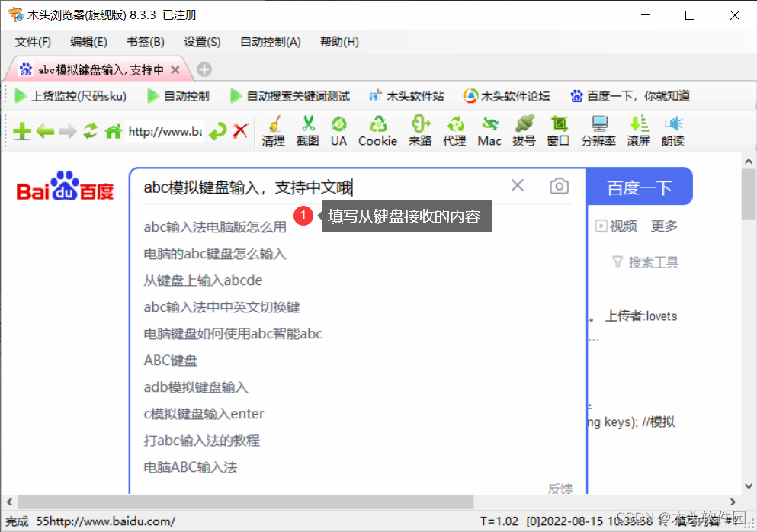Screen dimensions: 757x532
Task: Run the 自动控制 bookmark
Action: tap(178, 96)
